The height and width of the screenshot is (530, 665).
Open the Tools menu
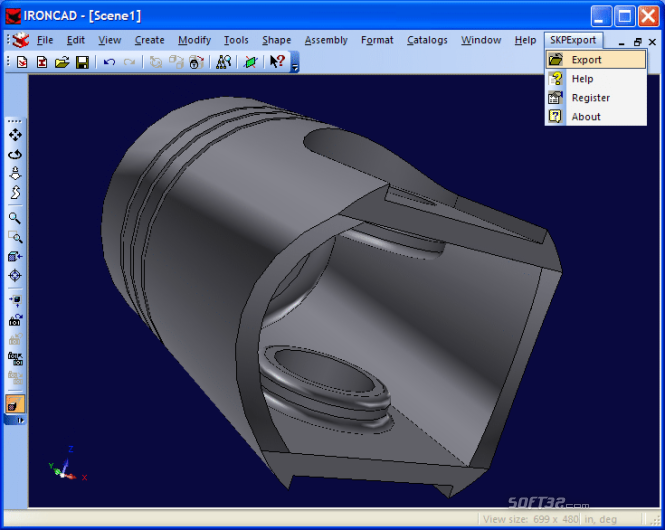pos(236,40)
